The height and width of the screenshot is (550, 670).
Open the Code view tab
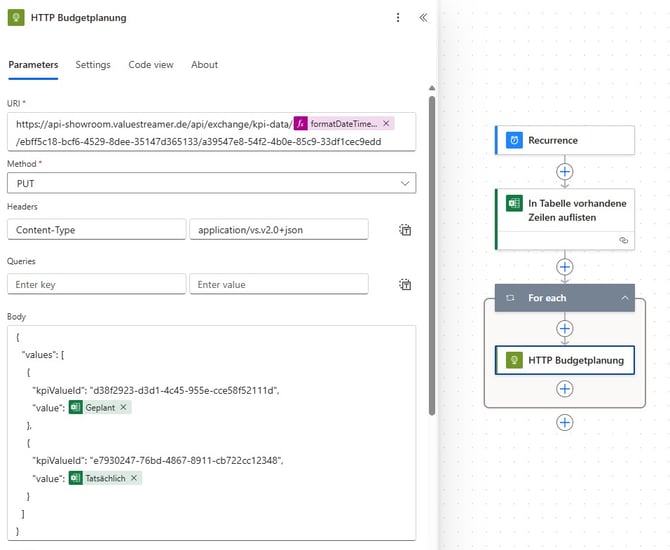coord(151,65)
